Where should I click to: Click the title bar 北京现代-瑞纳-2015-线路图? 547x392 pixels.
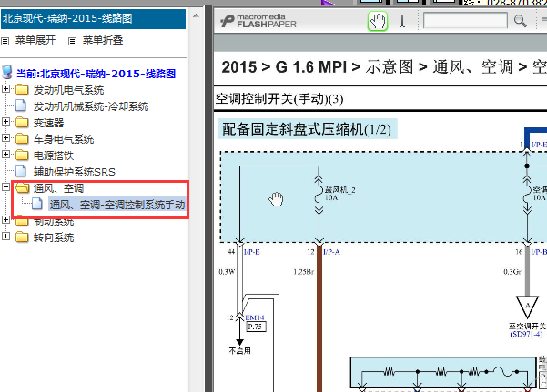pyautogui.click(x=93, y=19)
